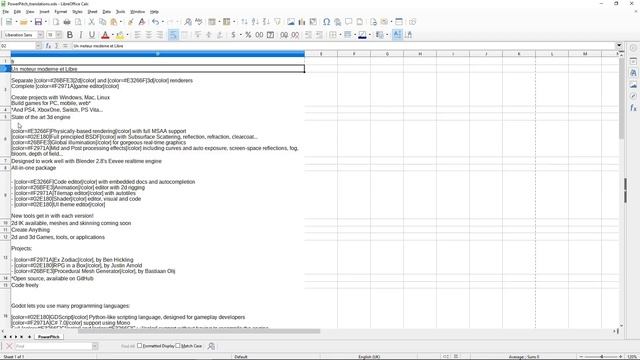Toggle Match Case checkbox
640x360 pixels.
[x=178, y=346]
